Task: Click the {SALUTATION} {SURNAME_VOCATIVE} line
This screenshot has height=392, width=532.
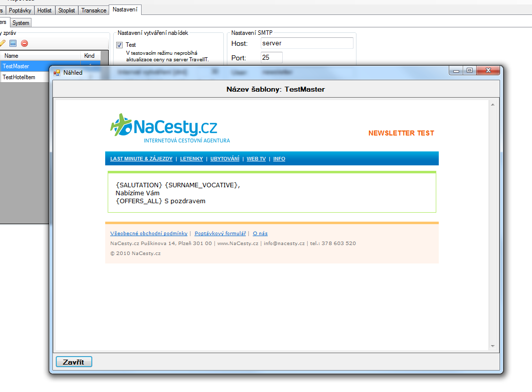Action: click(x=178, y=185)
